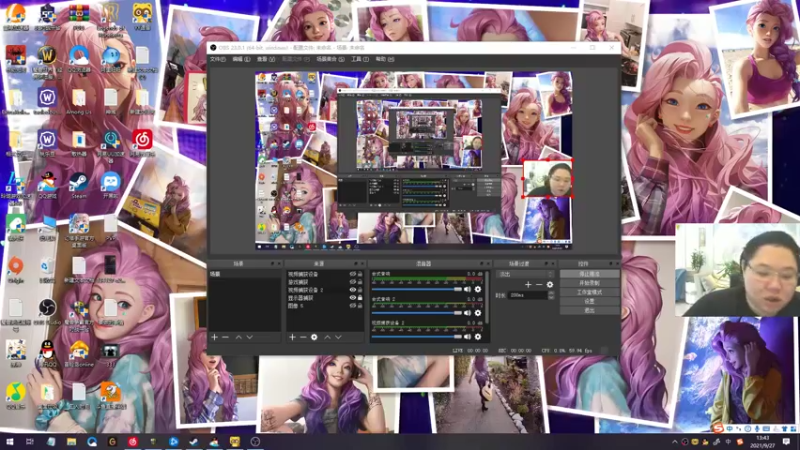
Task: Open OBS Studio desktop shortcut
Action: click(x=47, y=311)
